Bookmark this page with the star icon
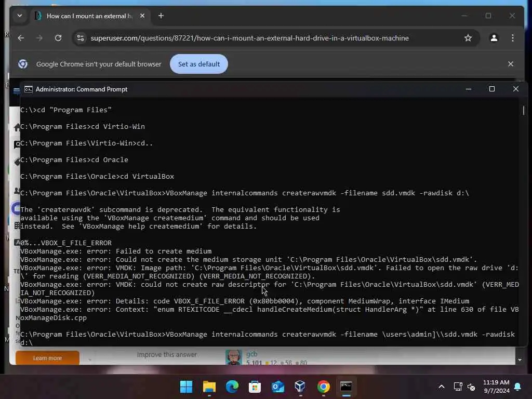 point(468,38)
